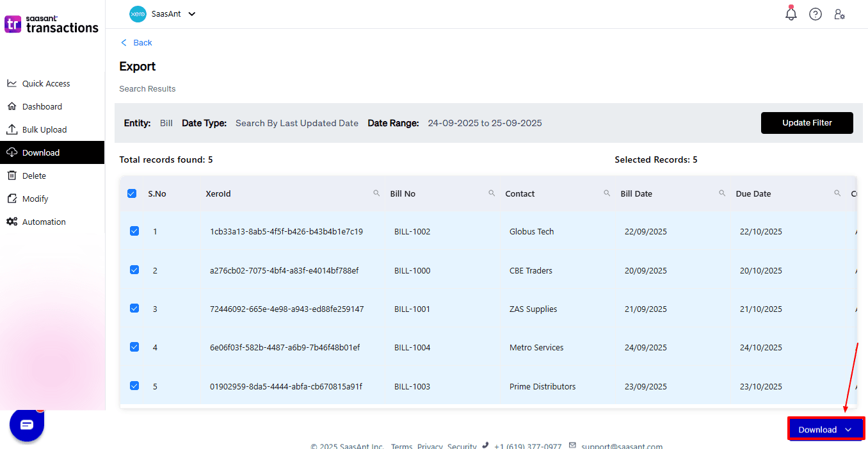Click the search icon in XeroId column

(x=376, y=193)
